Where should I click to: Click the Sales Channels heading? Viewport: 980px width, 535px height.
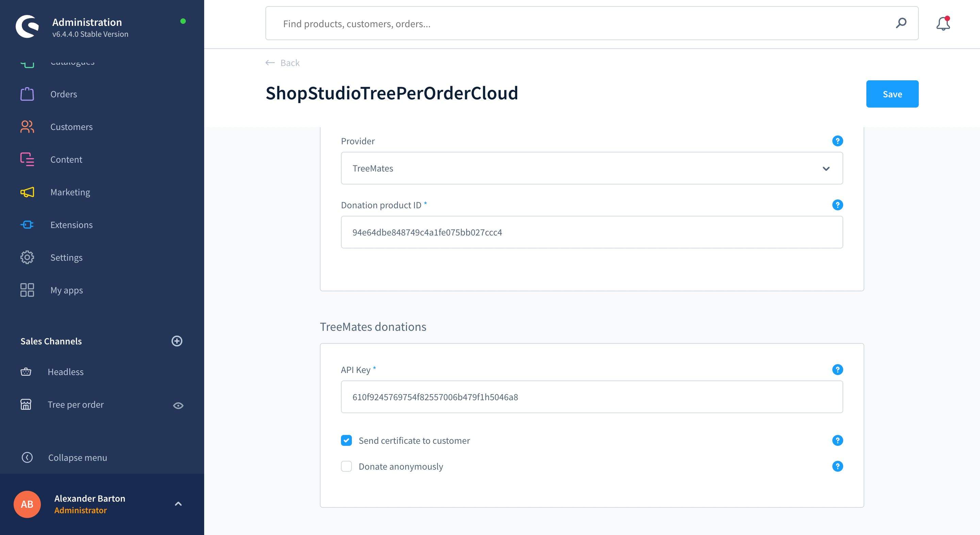[51, 341]
